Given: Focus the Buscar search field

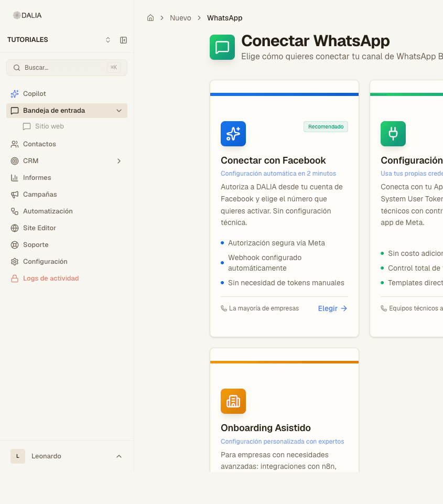Looking at the screenshot, I should point(67,68).
